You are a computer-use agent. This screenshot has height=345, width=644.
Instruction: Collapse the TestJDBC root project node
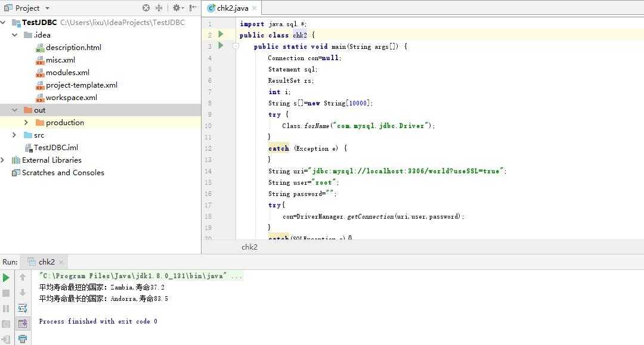pos(4,22)
